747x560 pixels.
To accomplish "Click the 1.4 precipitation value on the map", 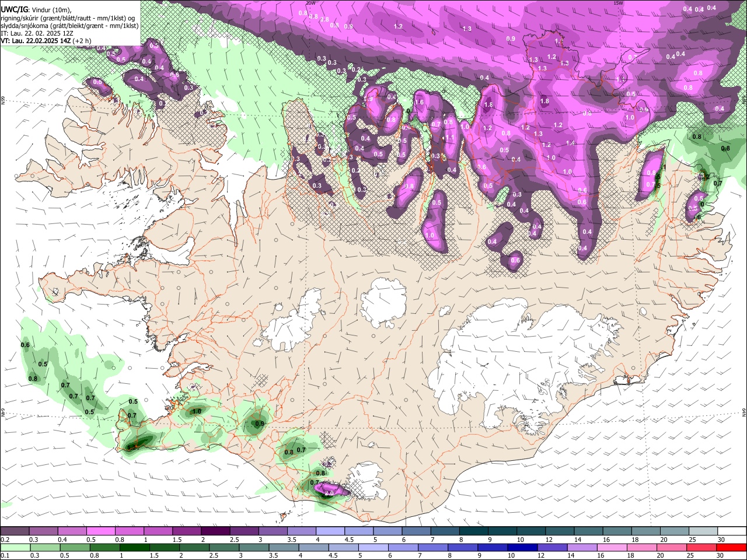I will pyautogui.click(x=570, y=143).
